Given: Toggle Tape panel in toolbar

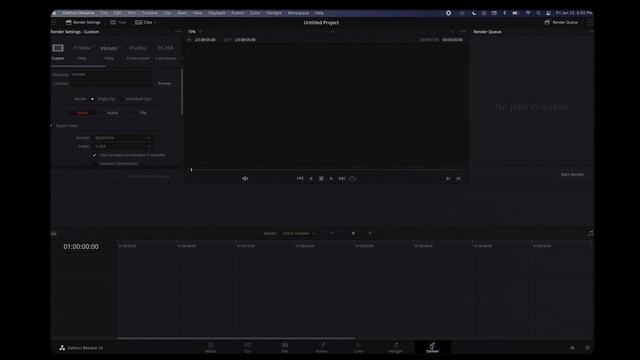Looking at the screenshot, I should [x=118, y=22].
